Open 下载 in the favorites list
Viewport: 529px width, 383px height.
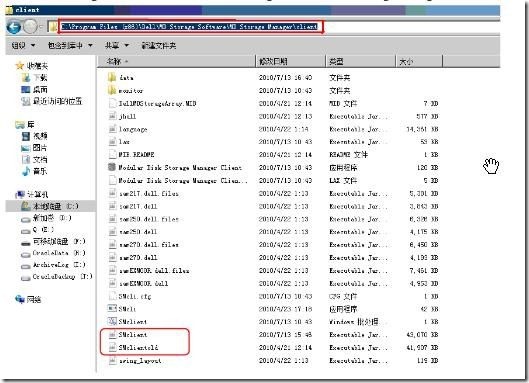(x=35, y=78)
